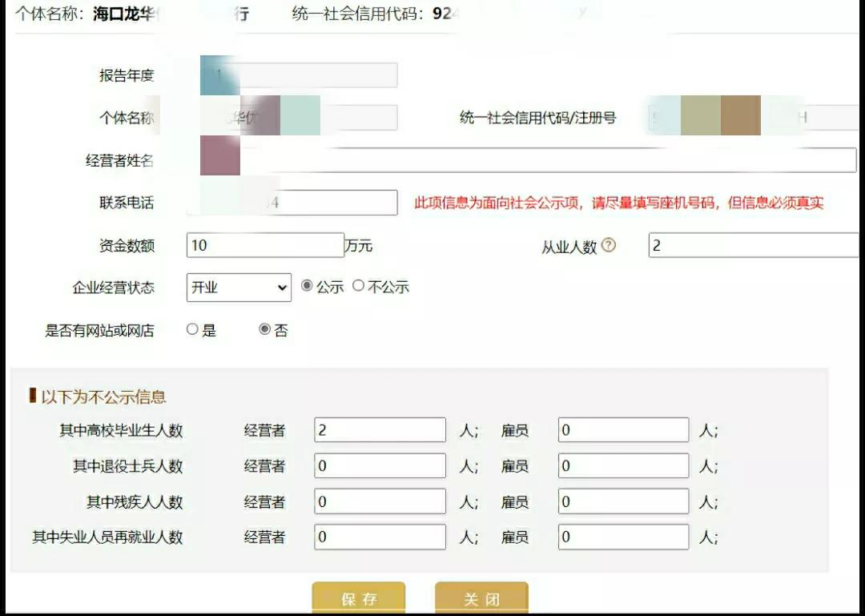Click 退役士兵 雇员 count field
Viewport: 865px width, 616px height.
click(623, 466)
